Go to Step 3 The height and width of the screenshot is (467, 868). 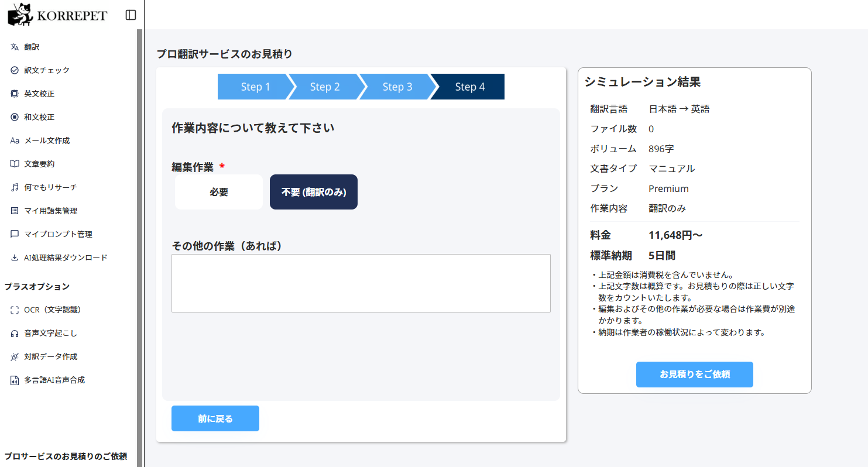click(x=397, y=87)
